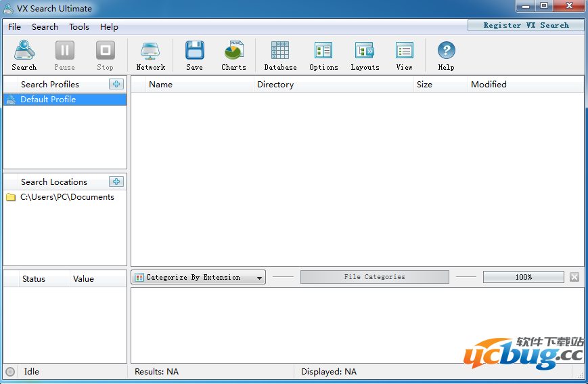This screenshot has height=384, width=588.
Task: Open the File menu
Action: click(14, 27)
